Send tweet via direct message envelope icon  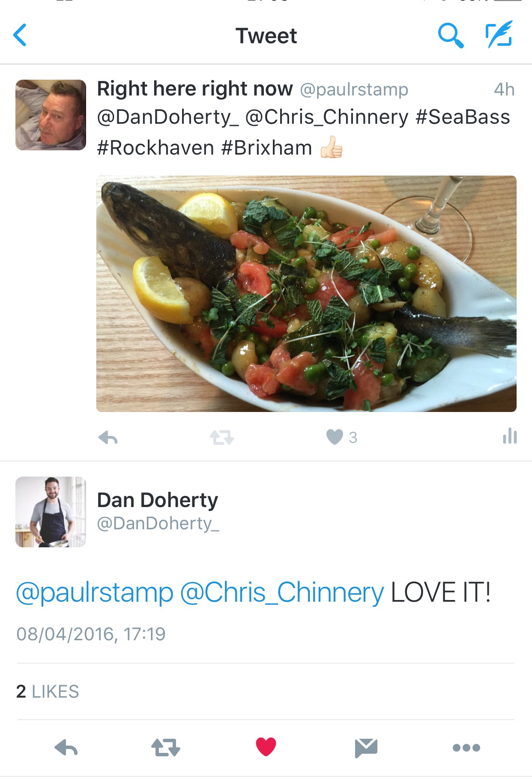click(x=366, y=748)
